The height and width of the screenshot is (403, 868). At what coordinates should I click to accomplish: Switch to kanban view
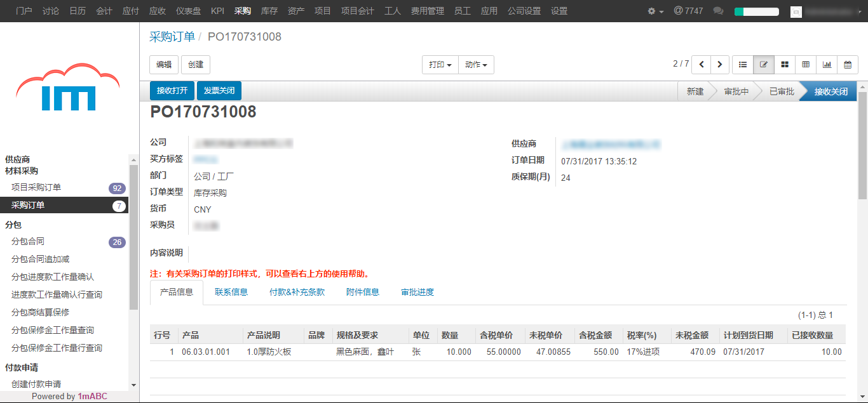pos(785,64)
